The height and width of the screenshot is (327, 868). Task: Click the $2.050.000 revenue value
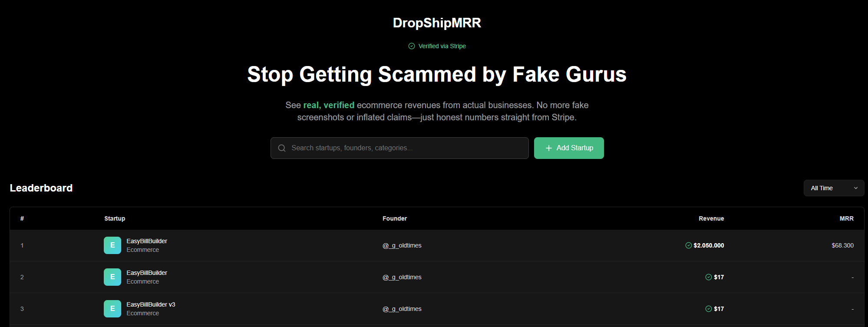coord(709,245)
